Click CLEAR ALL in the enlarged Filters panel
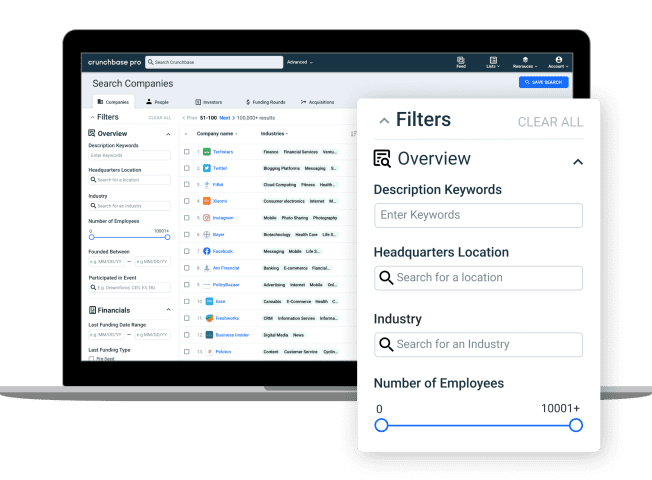This screenshot has width=652, height=480. coord(550,122)
